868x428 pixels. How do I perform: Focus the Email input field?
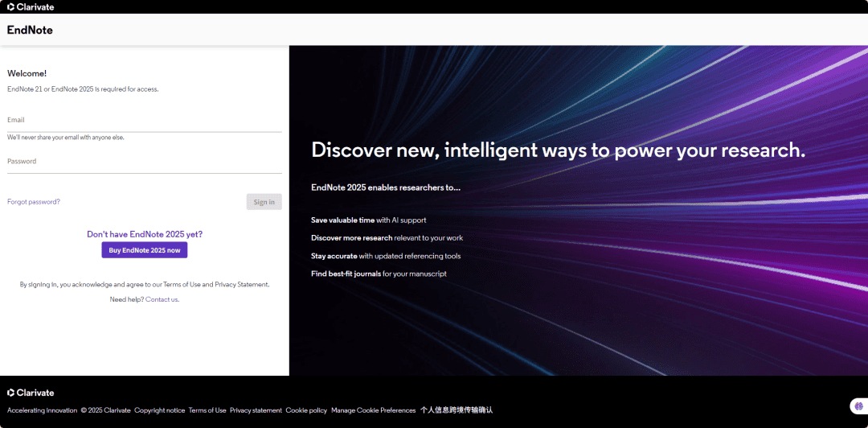click(x=145, y=121)
